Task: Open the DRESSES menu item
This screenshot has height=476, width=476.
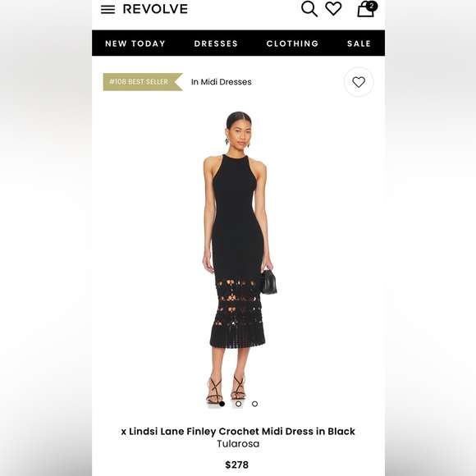Action: tap(216, 43)
